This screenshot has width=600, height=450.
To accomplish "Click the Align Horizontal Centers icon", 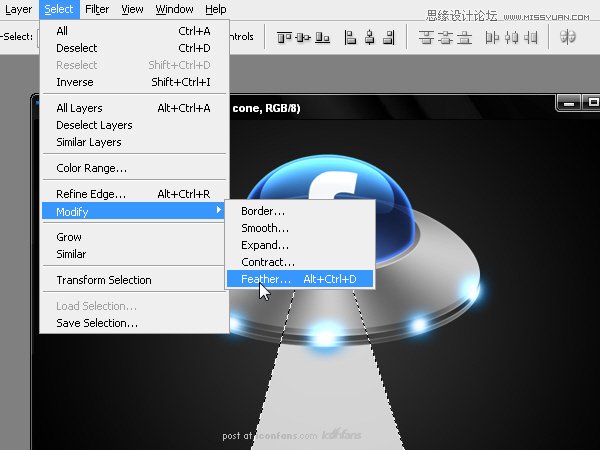I will [370, 38].
